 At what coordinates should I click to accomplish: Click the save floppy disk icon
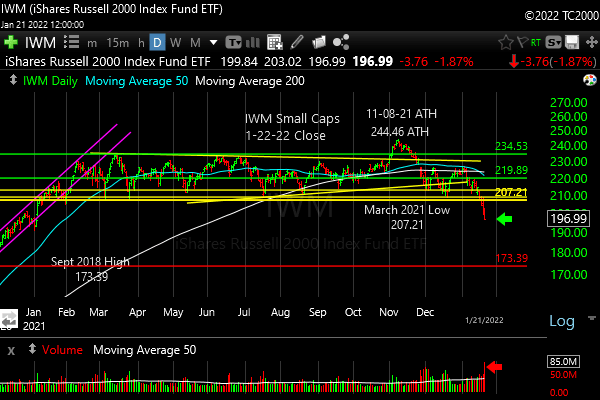point(572,42)
